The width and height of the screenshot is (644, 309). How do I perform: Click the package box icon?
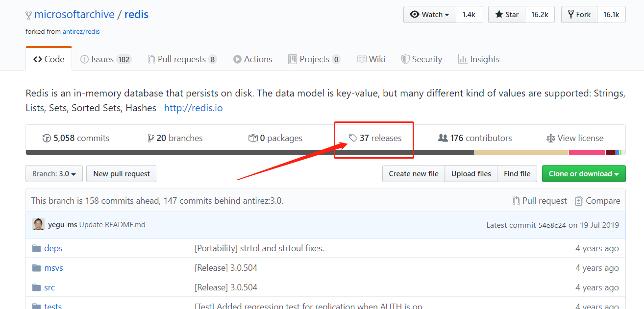point(253,138)
